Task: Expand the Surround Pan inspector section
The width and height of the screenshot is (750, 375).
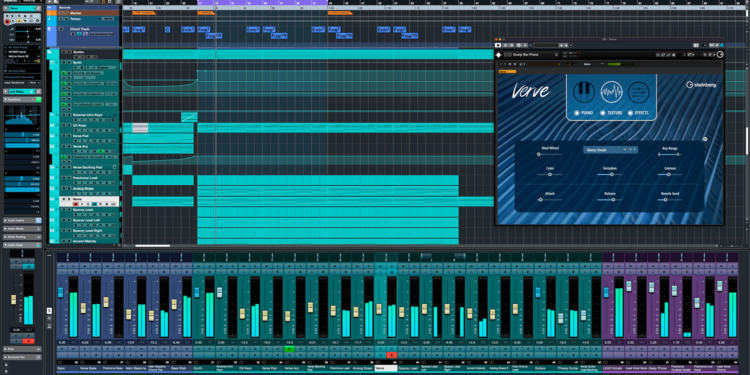Action: click(22, 357)
